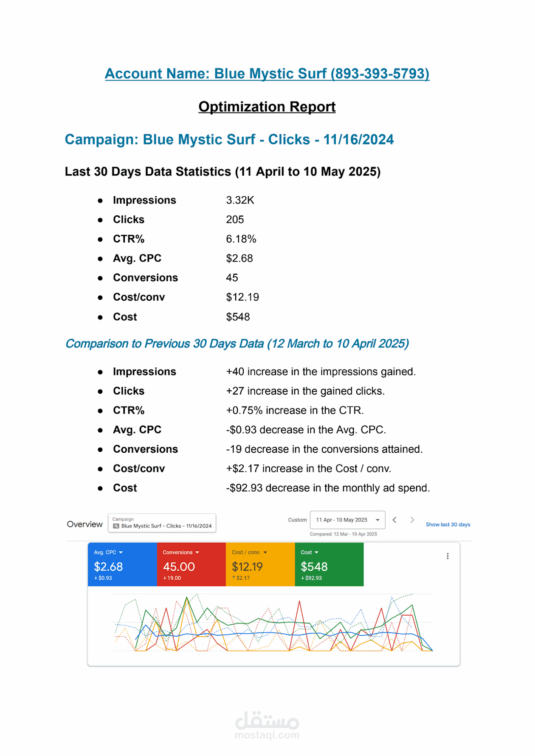Click the Last 30 Days Data Statistics heading

coord(222,172)
